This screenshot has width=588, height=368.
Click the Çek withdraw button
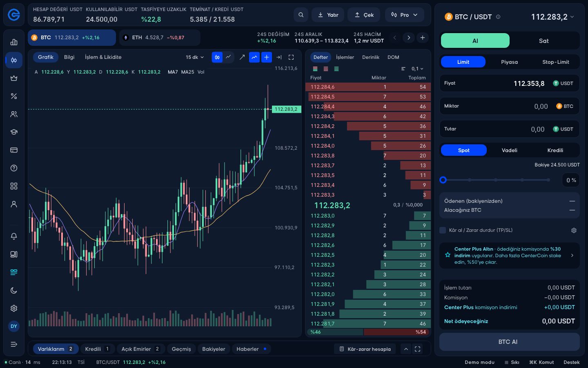coord(364,15)
